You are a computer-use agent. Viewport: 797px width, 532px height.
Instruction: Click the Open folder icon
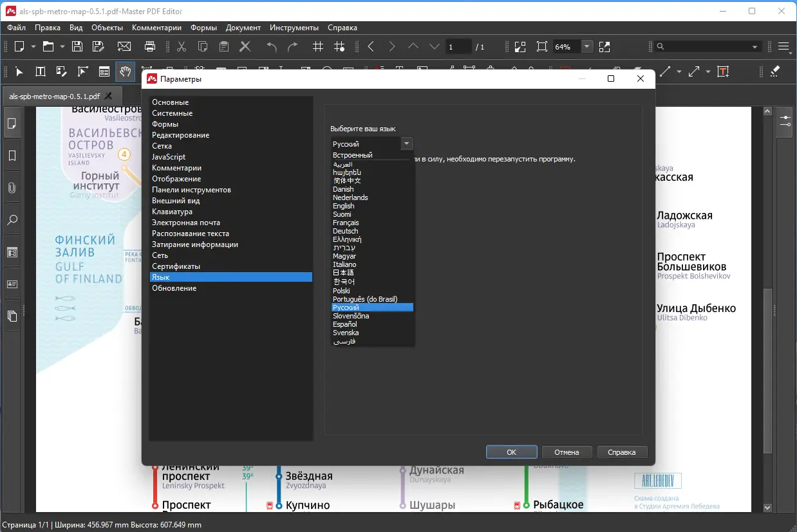pyautogui.click(x=48, y=46)
